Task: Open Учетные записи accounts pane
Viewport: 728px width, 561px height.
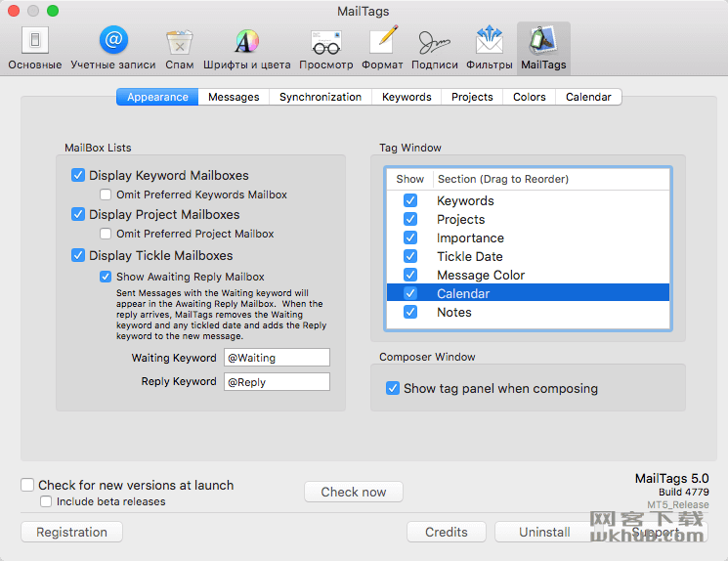Action: (113, 48)
